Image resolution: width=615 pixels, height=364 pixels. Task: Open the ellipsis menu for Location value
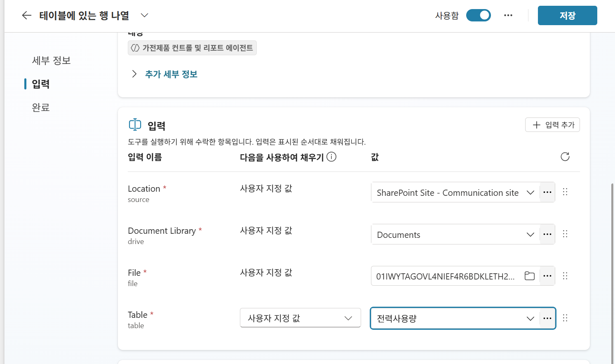pos(547,193)
